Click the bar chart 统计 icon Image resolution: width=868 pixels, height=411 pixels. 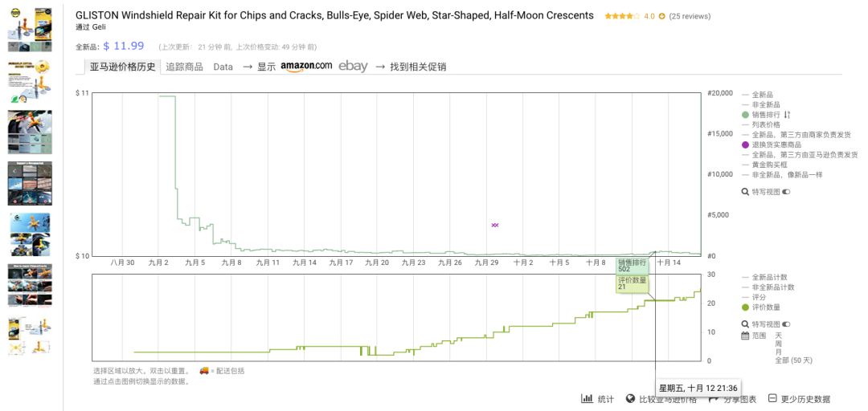click(x=587, y=399)
